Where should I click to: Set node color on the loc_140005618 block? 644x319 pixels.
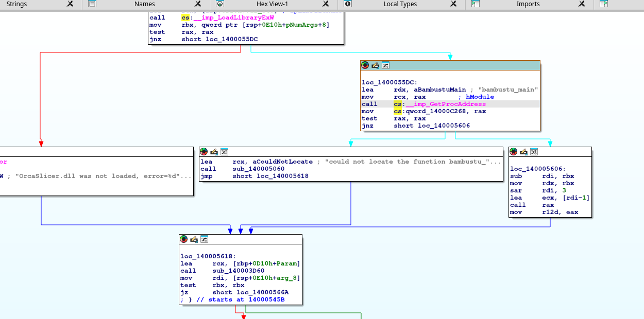pyautogui.click(x=184, y=239)
